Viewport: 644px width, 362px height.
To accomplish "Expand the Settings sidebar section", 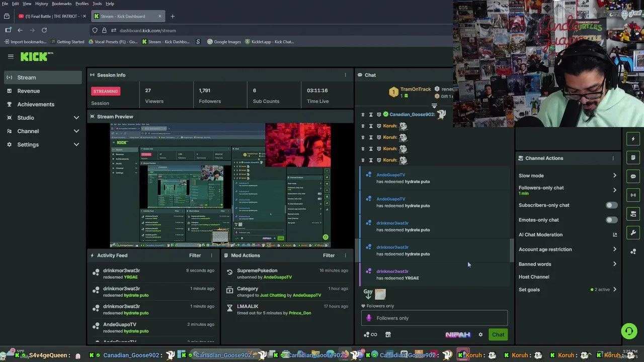I will click(76, 145).
